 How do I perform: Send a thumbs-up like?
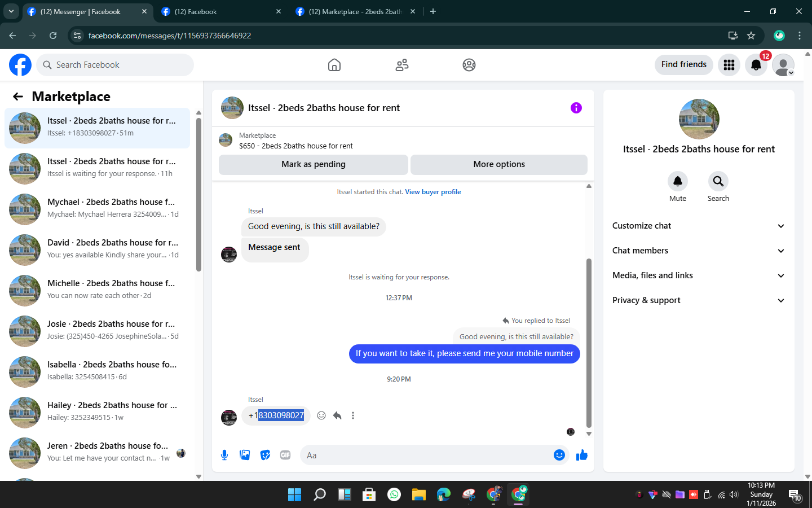coord(582,455)
